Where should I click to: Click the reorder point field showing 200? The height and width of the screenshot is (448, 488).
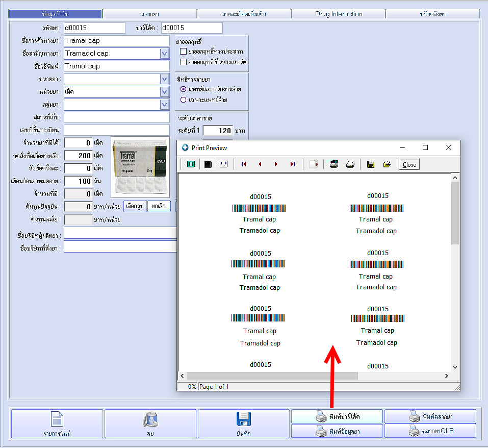click(79, 155)
